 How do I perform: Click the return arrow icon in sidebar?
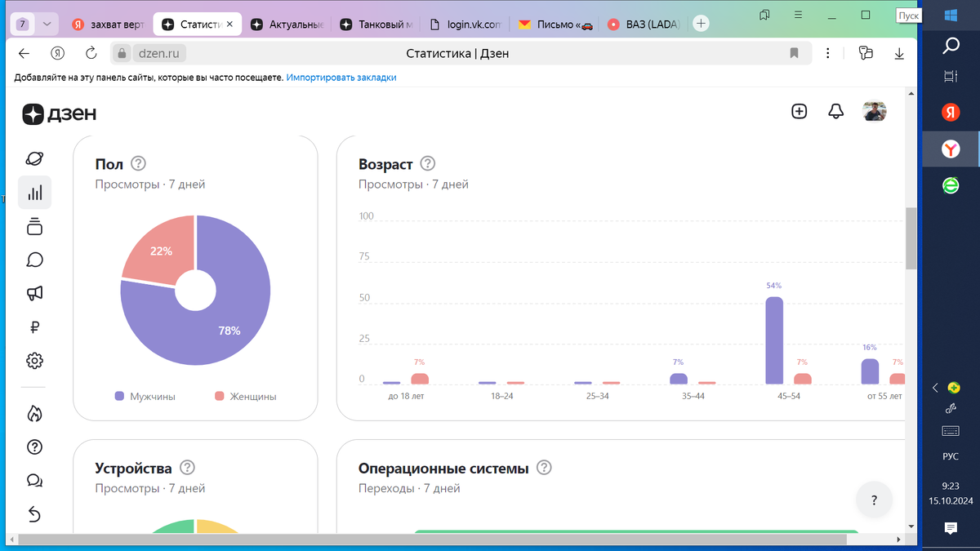(34, 514)
